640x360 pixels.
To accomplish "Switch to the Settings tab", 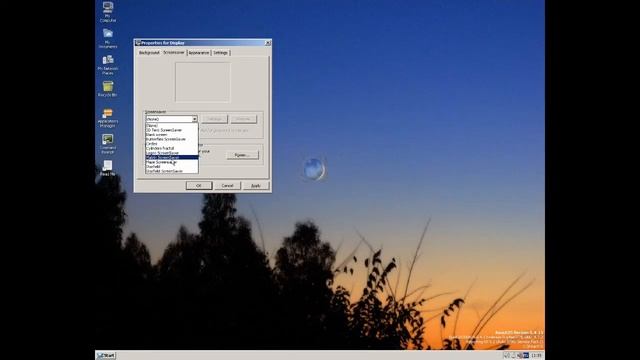I will [x=220, y=53].
